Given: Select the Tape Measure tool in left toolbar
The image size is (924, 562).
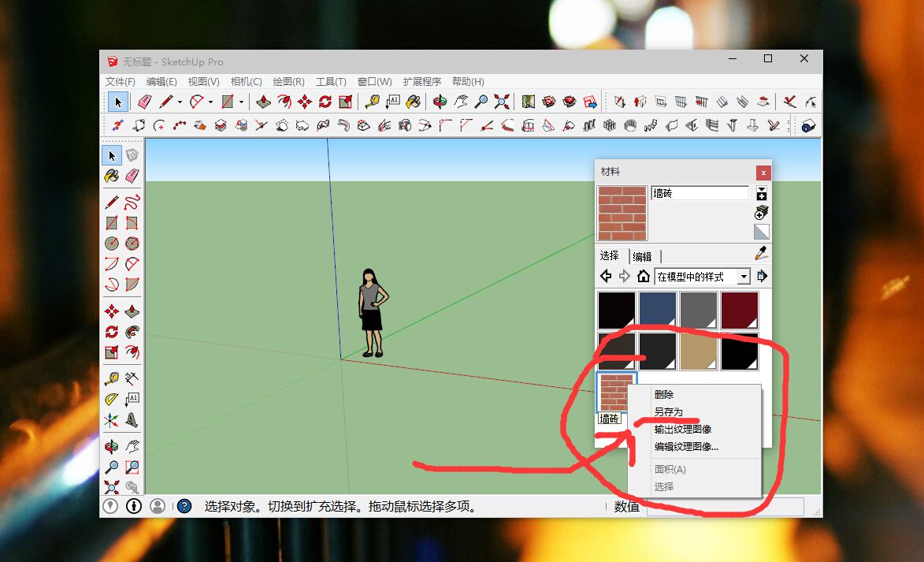Looking at the screenshot, I should [112, 378].
